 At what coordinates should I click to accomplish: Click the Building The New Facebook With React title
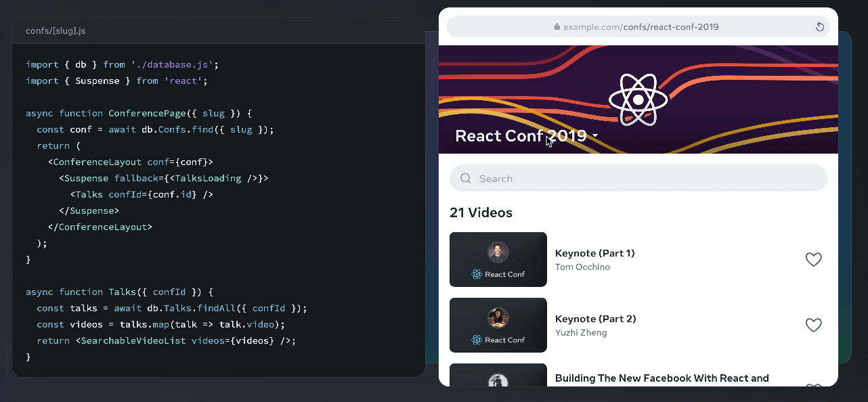pyautogui.click(x=662, y=378)
